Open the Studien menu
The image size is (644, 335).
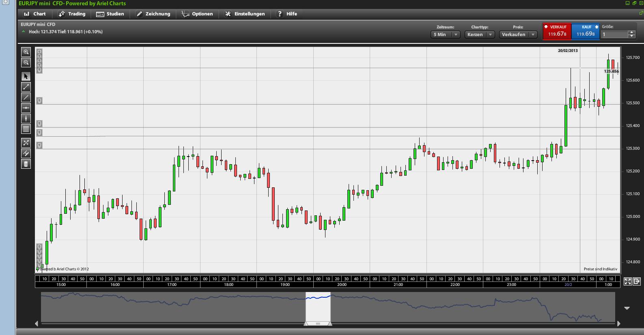click(110, 14)
